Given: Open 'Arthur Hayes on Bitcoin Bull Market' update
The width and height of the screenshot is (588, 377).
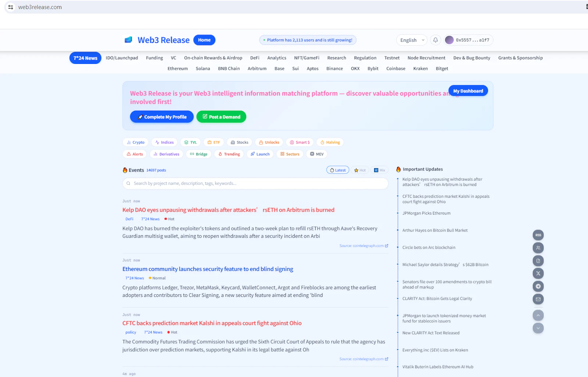Looking at the screenshot, I should click(x=435, y=230).
